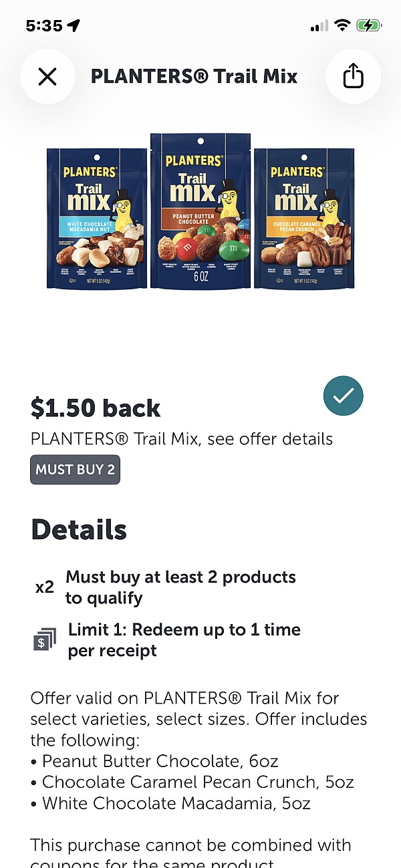Select the Peanut Butter Chocolate bag image
The width and height of the screenshot is (401, 868).
pos(200,210)
